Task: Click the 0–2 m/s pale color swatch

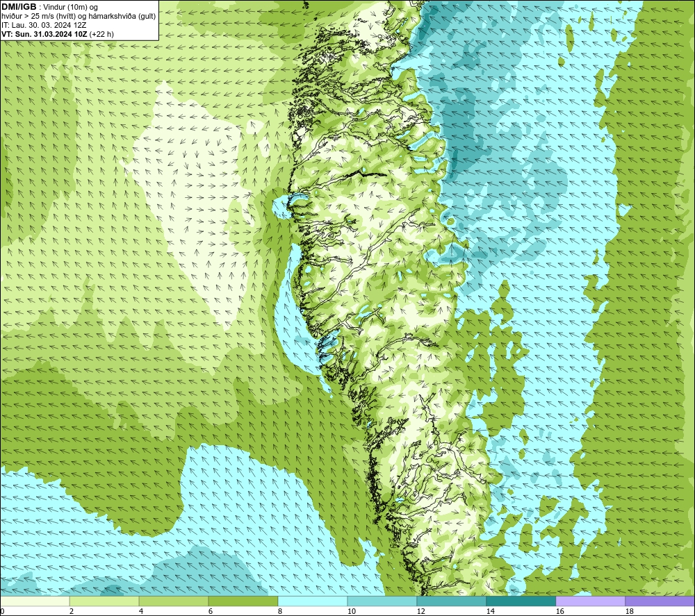Action: (35, 601)
